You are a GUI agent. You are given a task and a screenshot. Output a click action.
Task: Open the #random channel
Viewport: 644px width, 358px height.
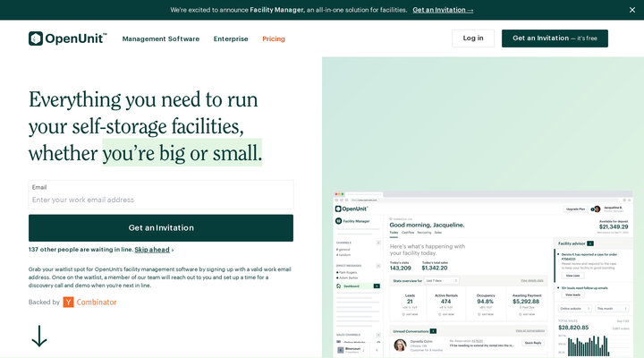343,255
